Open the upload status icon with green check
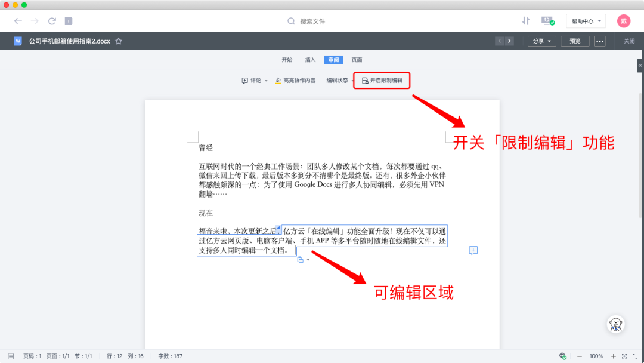 coord(547,20)
